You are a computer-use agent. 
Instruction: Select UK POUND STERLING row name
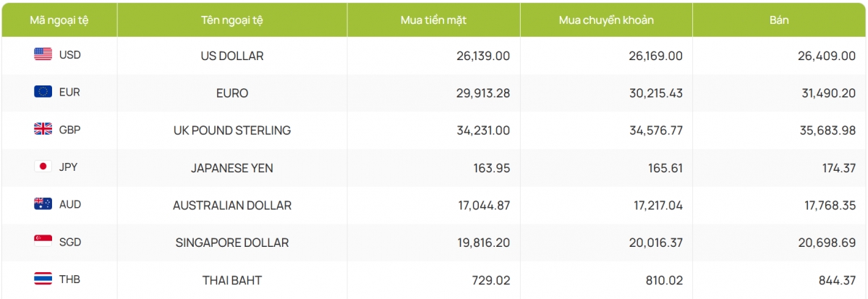click(x=231, y=130)
